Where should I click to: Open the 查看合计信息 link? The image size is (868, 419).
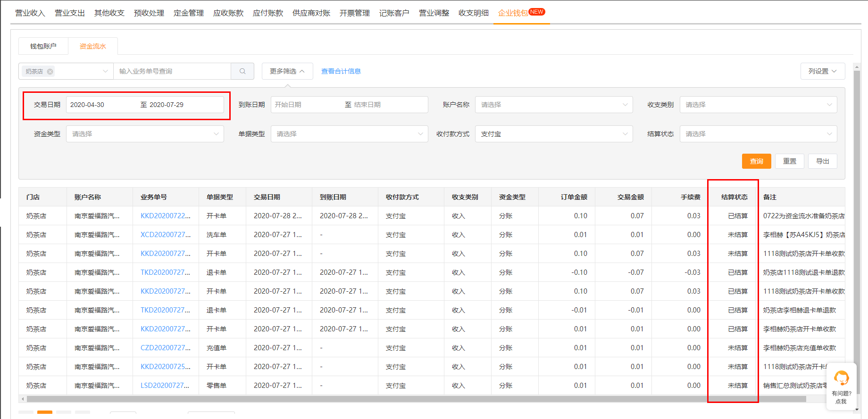pos(341,71)
